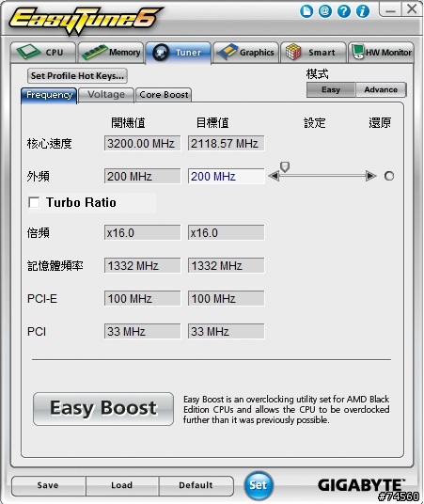424x504 pixels.
Task: Minimize the EasyTune6 window
Action: (x=390, y=9)
